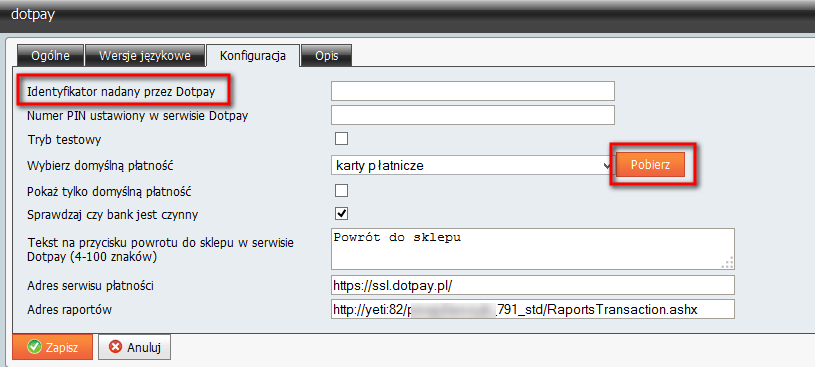Click the text area resize grip
Image resolution: width=815 pixels, height=367 pixels.
727,263
